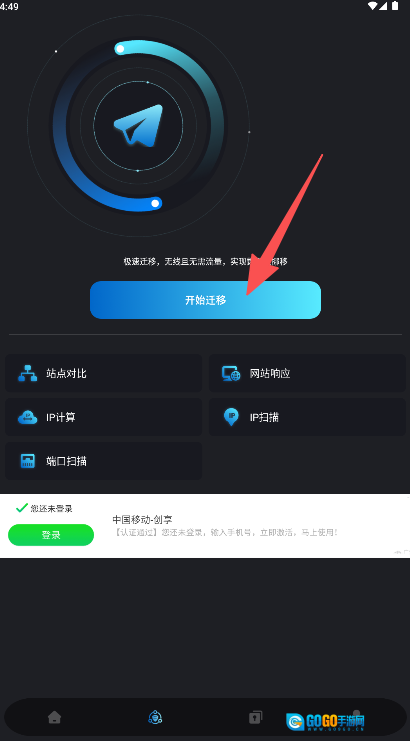This screenshot has width=410, height=741.
Task: Select the 站点对比 tile label
Action: (x=66, y=373)
